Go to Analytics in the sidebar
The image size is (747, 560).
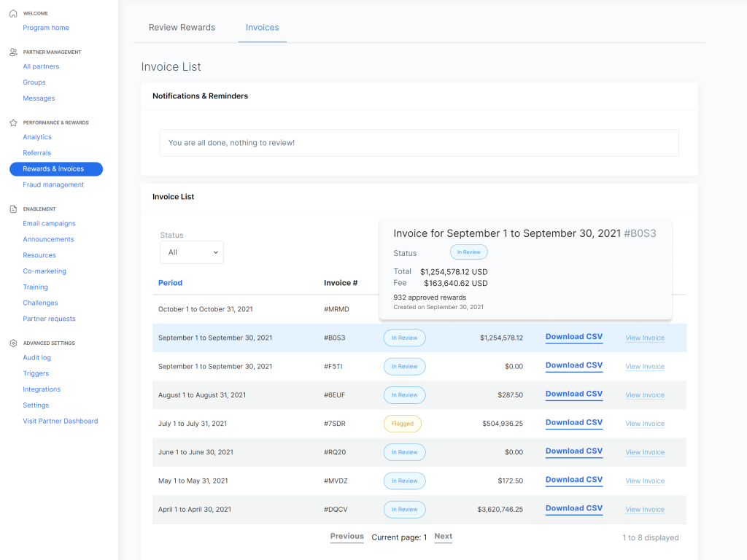(x=37, y=137)
